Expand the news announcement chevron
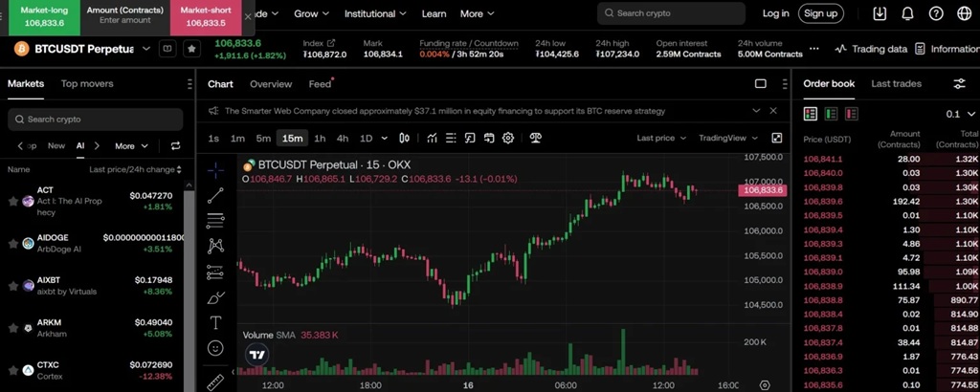Viewport: 980px width, 392px height. pyautogui.click(x=756, y=111)
